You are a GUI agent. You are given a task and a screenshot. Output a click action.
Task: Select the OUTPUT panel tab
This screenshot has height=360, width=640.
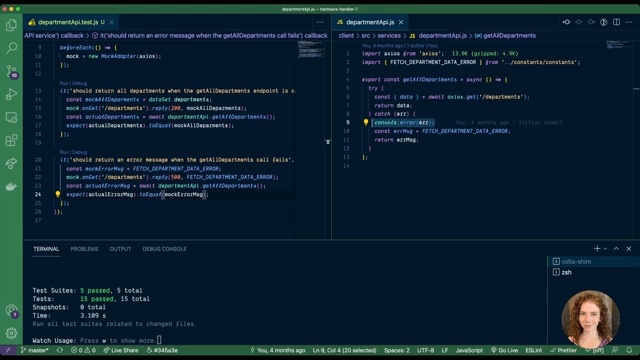point(120,249)
